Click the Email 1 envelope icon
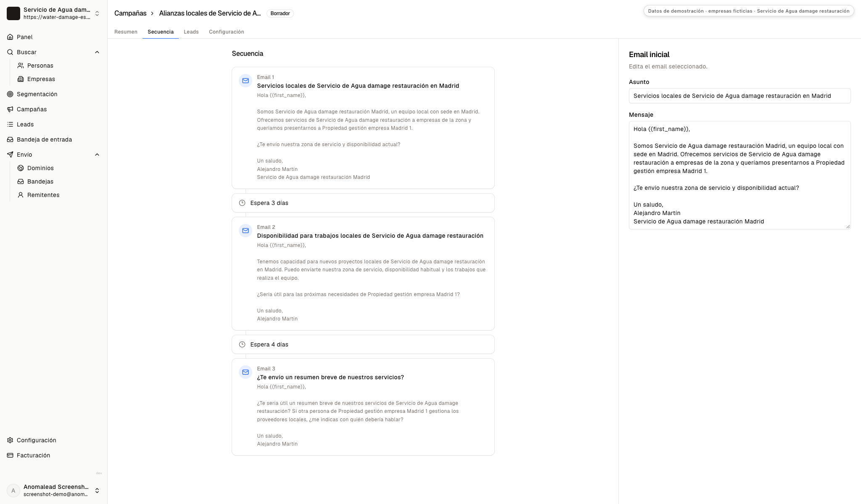 coord(246,81)
